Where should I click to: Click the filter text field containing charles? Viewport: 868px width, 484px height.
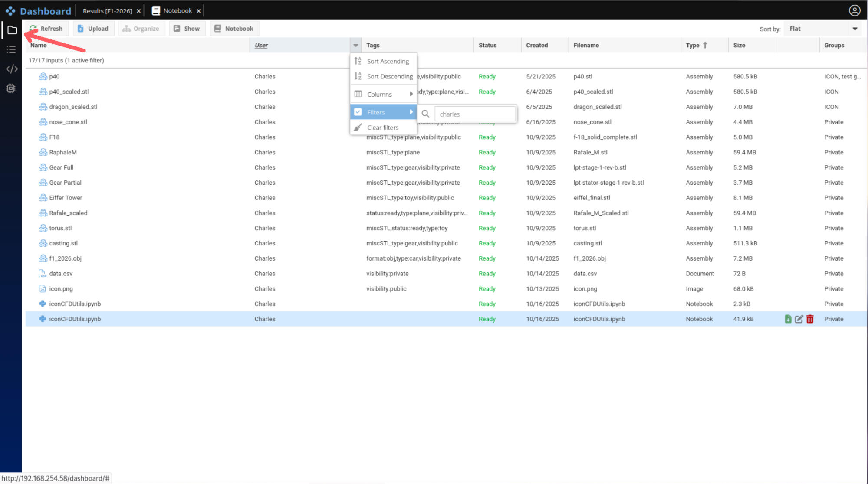[474, 114]
